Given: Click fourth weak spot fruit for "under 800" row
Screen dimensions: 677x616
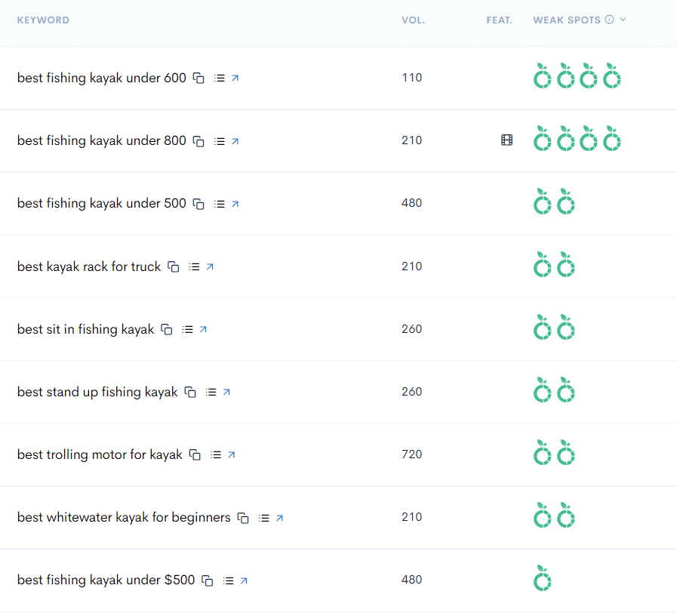Looking at the screenshot, I should 611,139.
